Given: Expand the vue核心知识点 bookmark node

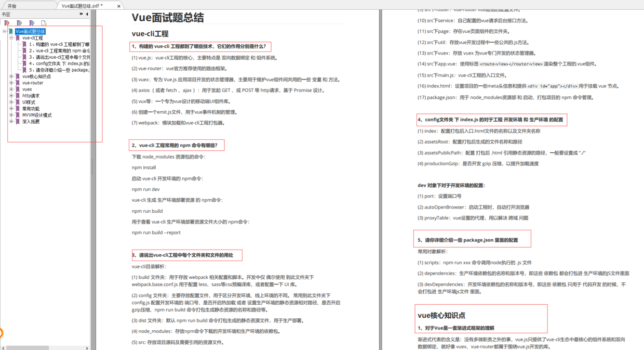Looking at the screenshot, I should coord(11,76).
